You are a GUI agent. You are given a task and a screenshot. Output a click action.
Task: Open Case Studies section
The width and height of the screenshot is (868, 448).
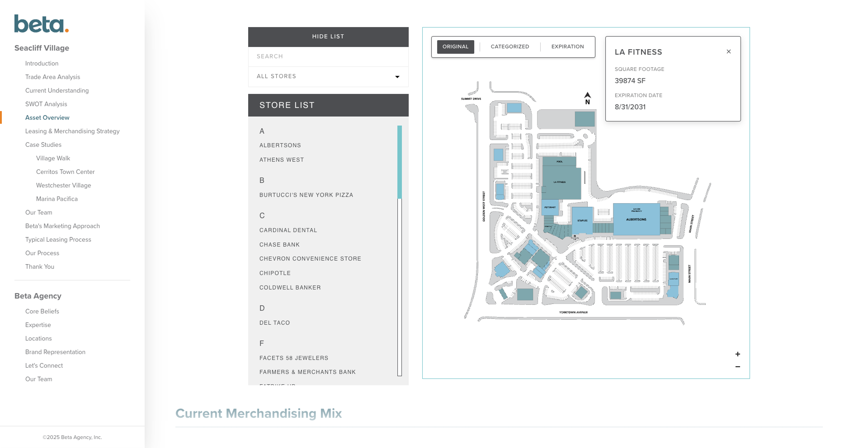(x=43, y=145)
